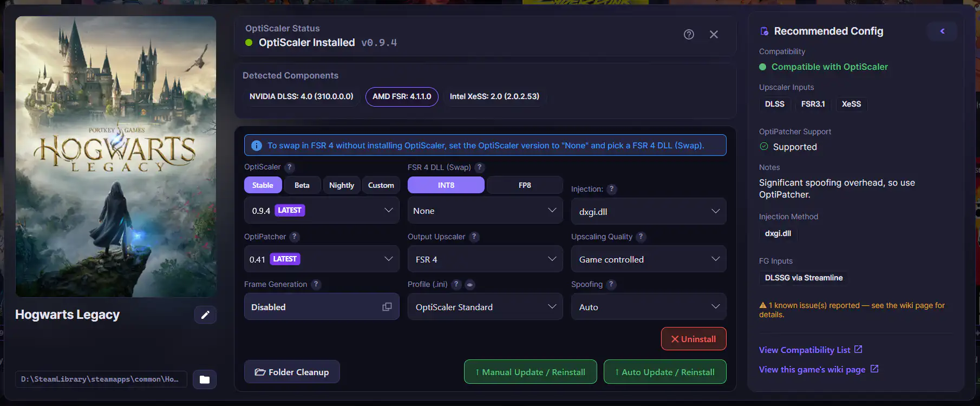Expand the Spoofing Auto dropdown
980x406 pixels.
click(x=649, y=307)
